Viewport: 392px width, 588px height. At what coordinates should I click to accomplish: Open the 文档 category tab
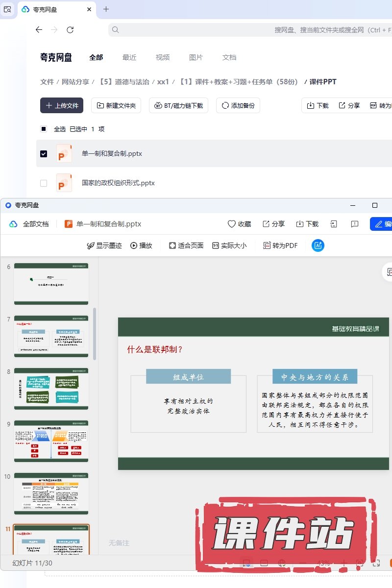[229, 57]
